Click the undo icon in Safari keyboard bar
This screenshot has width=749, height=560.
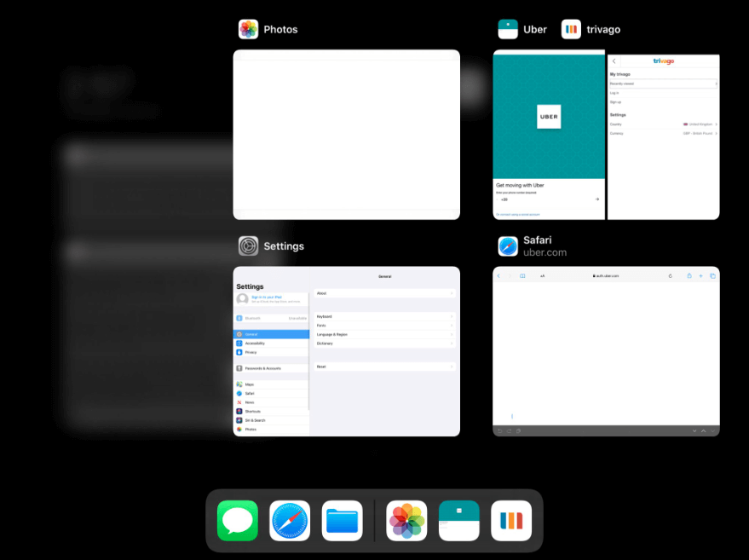pos(500,431)
